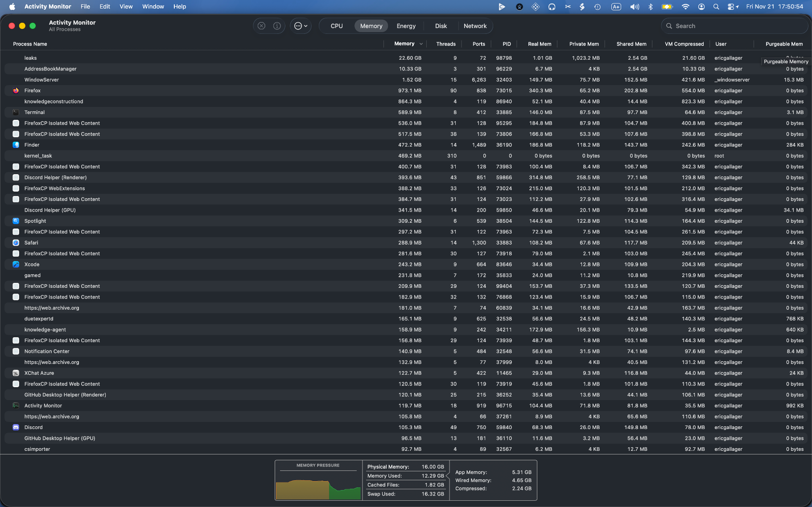
Task: Click the memory pressure graph
Action: [318, 486]
